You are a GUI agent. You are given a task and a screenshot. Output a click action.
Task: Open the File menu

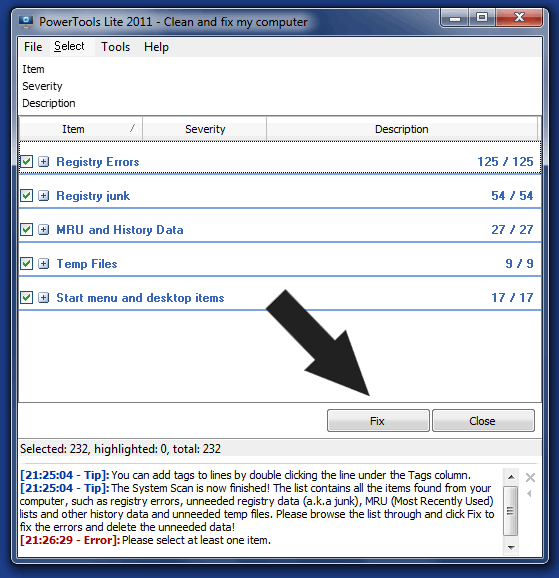[33, 47]
